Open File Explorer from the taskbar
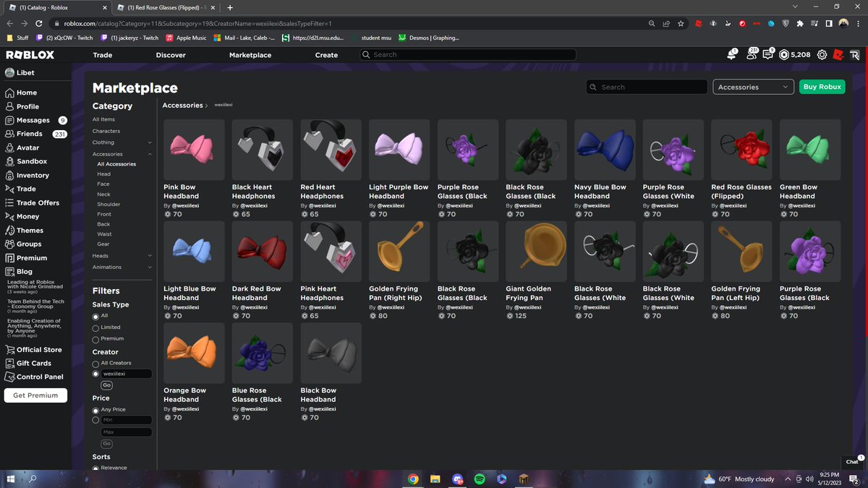The image size is (868, 488). pyautogui.click(x=435, y=479)
